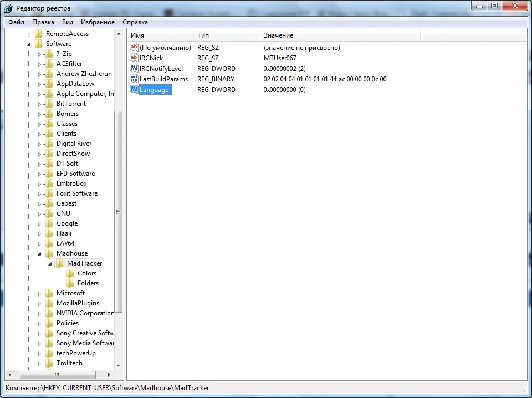Open the Избранное menu
This screenshot has height=398, width=532.
pos(98,22)
